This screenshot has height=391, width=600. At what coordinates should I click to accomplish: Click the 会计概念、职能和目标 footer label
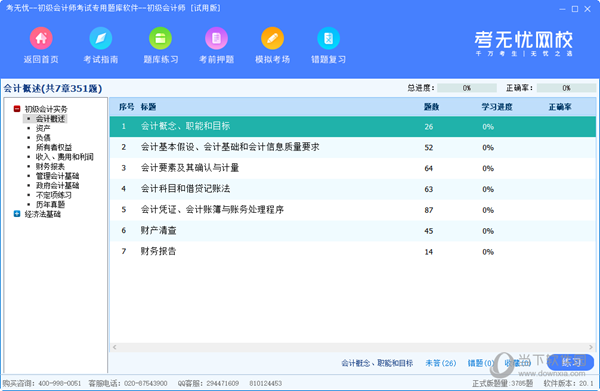[377, 363]
